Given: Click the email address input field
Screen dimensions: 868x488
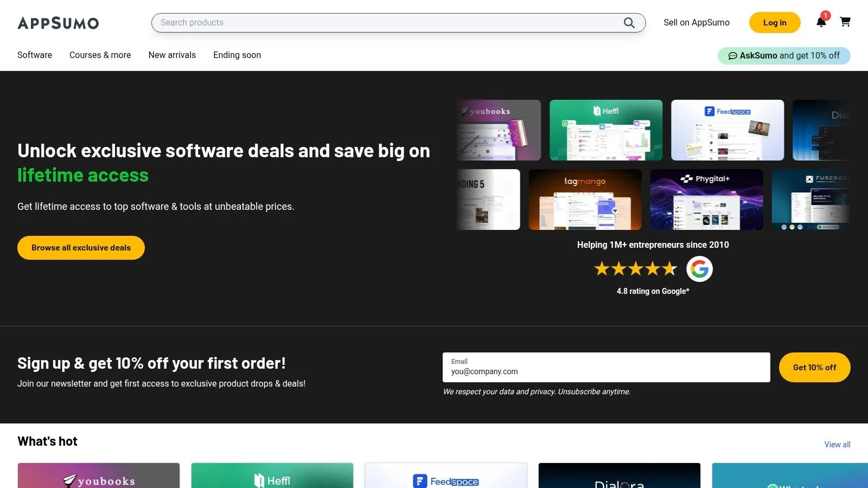Looking at the screenshot, I should click(x=606, y=371).
